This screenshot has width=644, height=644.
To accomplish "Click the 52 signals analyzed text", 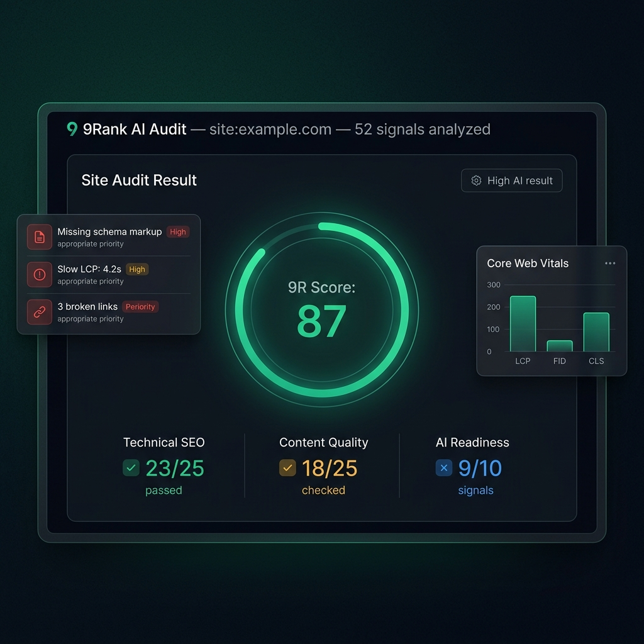I will (x=423, y=130).
